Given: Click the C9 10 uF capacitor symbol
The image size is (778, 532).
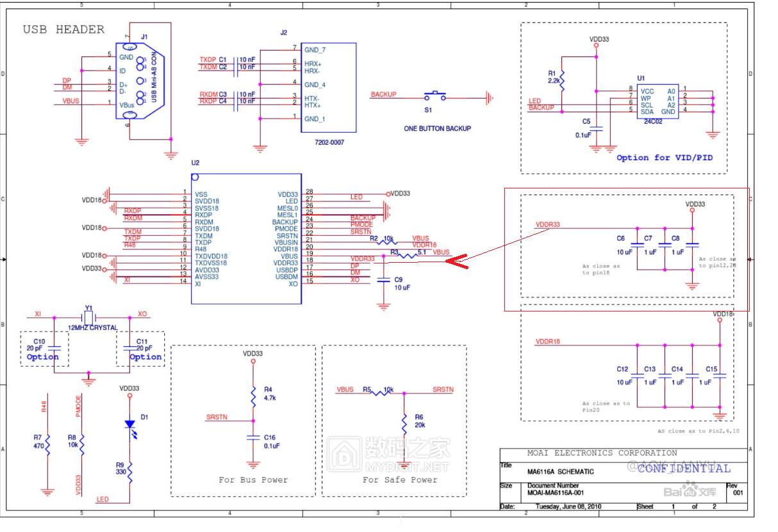Looking at the screenshot, I should click(x=383, y=279).
